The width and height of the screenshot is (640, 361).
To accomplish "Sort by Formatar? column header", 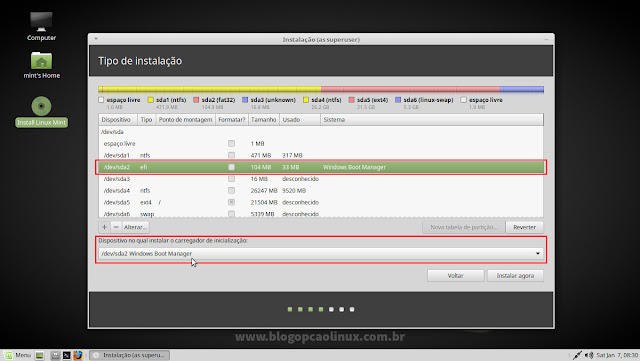I will click(x=231, y=120).
